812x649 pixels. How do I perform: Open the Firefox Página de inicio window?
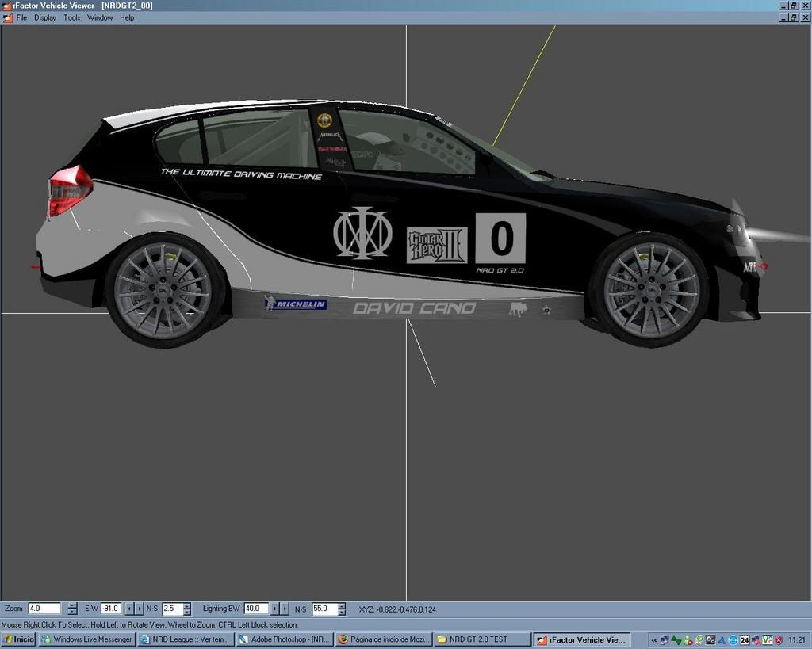coord(384,639)
